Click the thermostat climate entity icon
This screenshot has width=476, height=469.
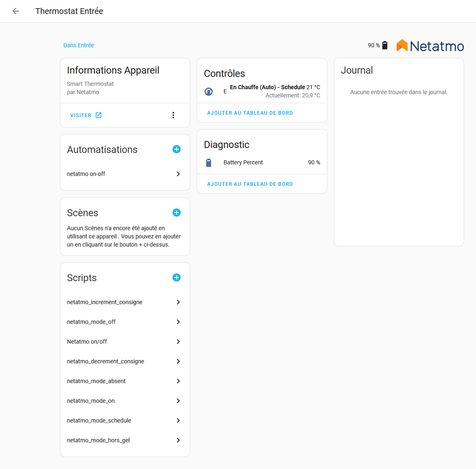tap(209, 91)
